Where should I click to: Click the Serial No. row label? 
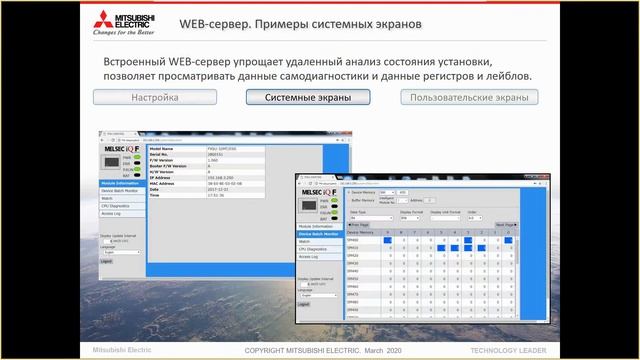159,155
